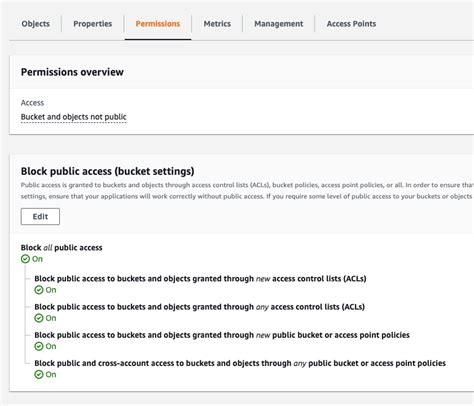Switch to the Properties tab

pyautogui.click(x=93, y=24)
